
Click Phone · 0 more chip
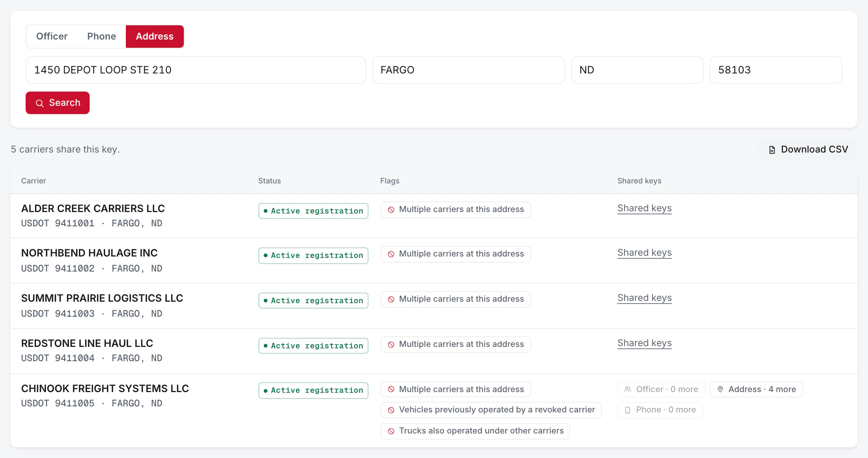pos(660,410)
